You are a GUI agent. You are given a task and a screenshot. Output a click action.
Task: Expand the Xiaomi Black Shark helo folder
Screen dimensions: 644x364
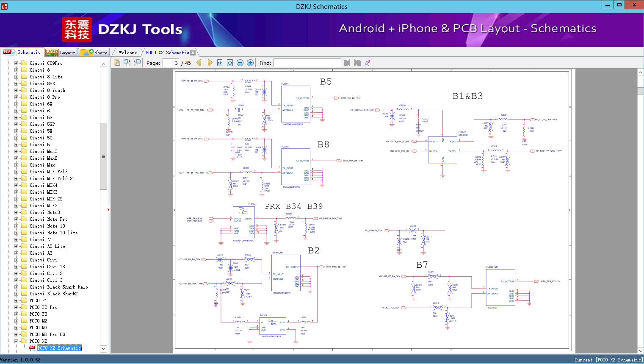[x=17, y=287]
